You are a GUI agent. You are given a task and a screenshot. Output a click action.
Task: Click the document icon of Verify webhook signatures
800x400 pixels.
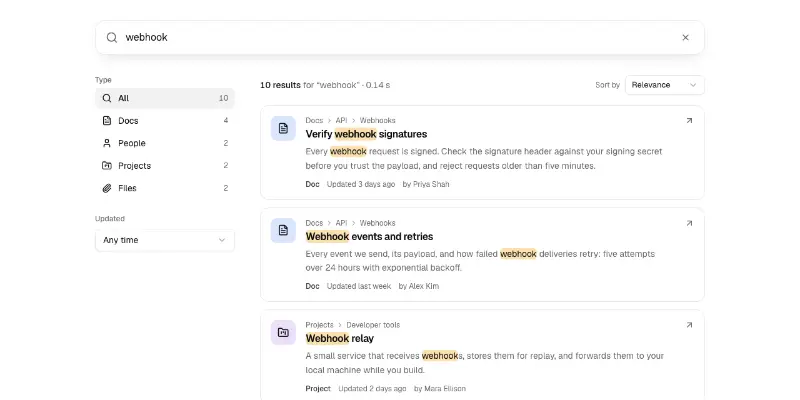283,128
